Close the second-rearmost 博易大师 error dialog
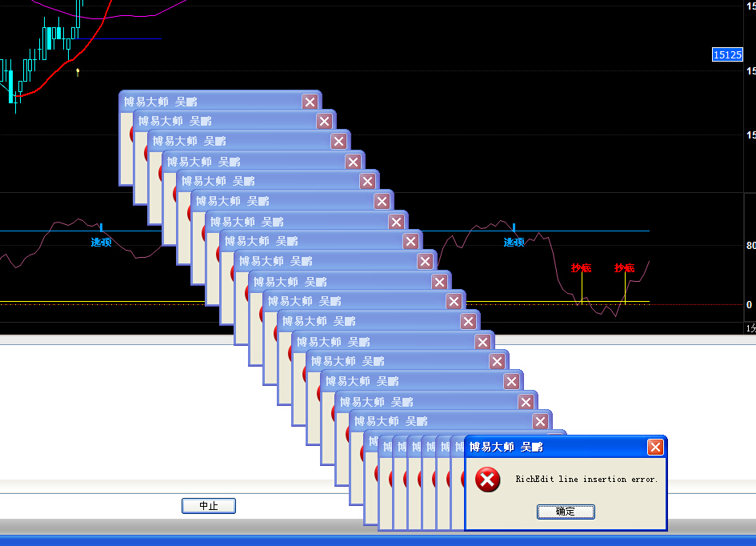756x546 pixels. pyautogui.click(x=324, y=122)
